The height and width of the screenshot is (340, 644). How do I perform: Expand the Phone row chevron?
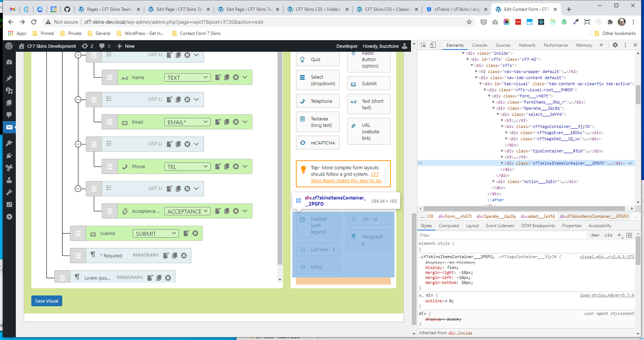tap(245, 167)
